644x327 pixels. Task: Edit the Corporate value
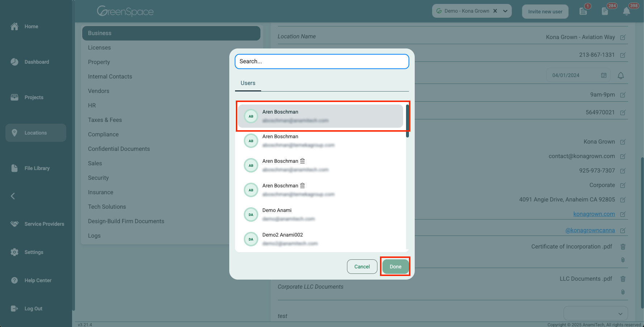[623, 185]
